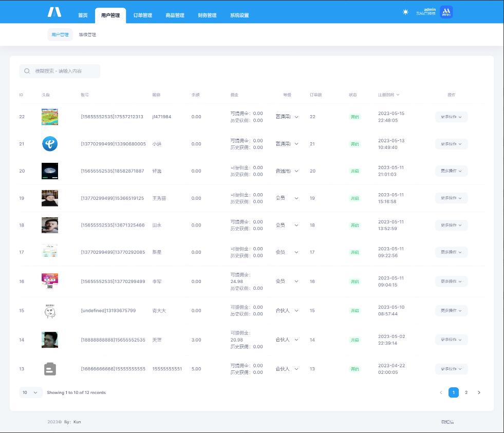Expand 更多操作 for user ID 22

(451, 117)
